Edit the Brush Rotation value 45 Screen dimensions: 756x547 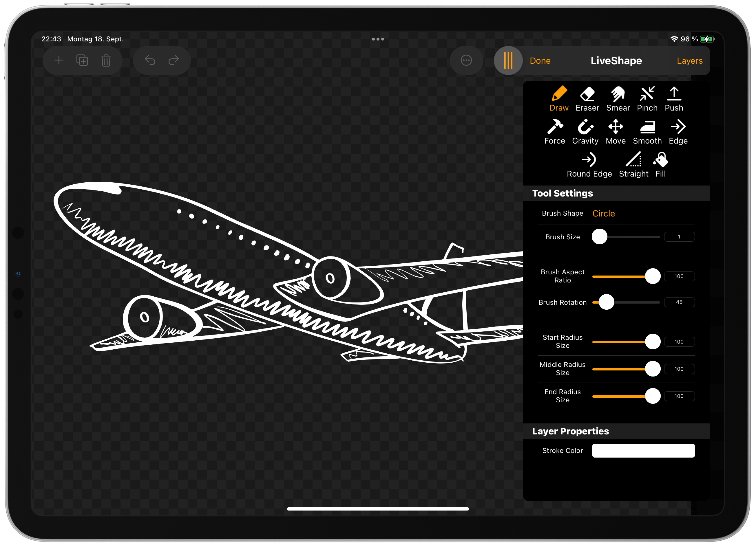pos(679,302)
